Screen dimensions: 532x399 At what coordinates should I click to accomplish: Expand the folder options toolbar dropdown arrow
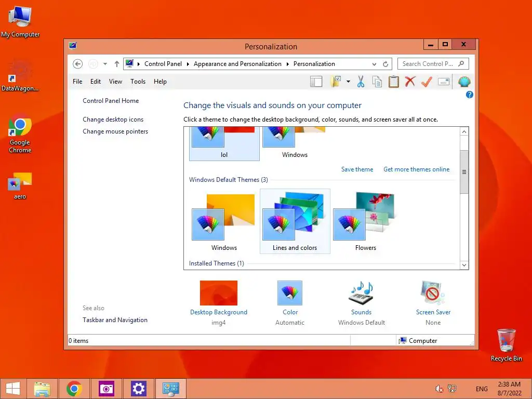[348, 82]
